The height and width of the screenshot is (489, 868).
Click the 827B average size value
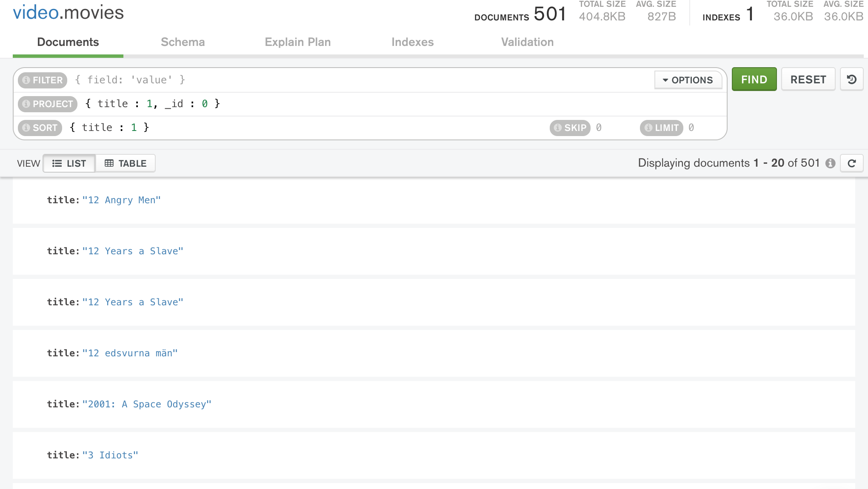(662, 17)
